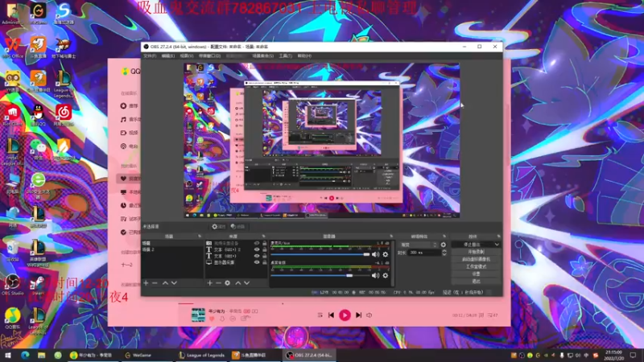
Task: Move source down in Sources panel
Action: pyautogui.click(x=247, y=283)
